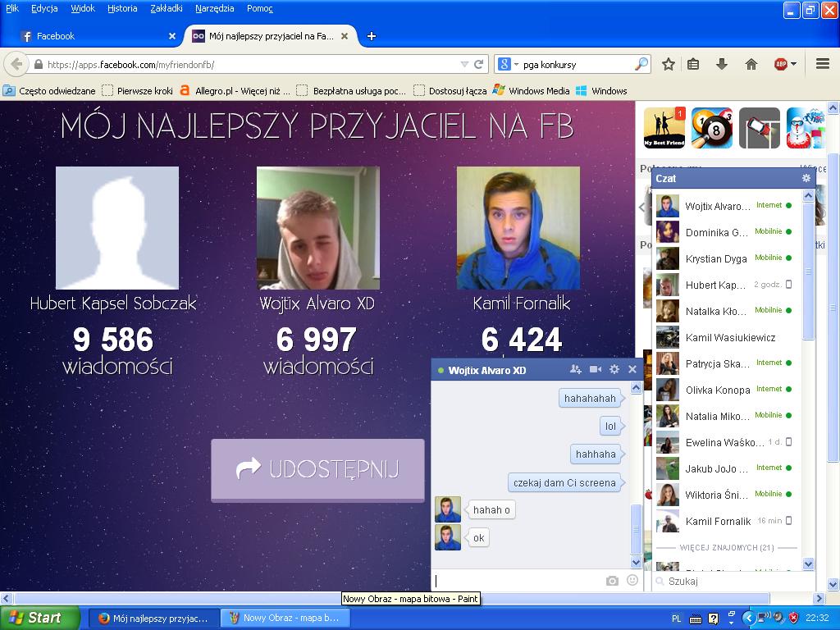Open Firefox downloads arrow icon
Screen dimensions: 840x630
click(722, 64)
